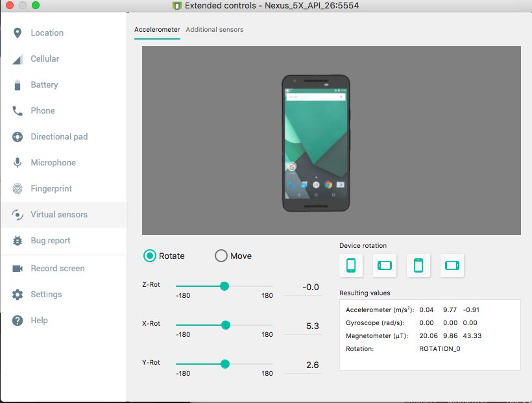The image size is (532, 403).
Task: Click the red macOS close window button
Action: [10, 5]
